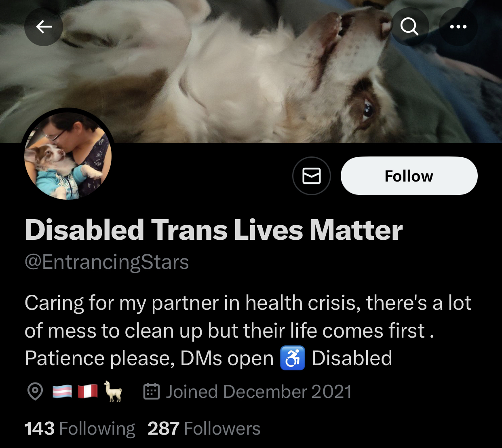
Task: Go back with the arrow icon
Action: coord(44,27)
